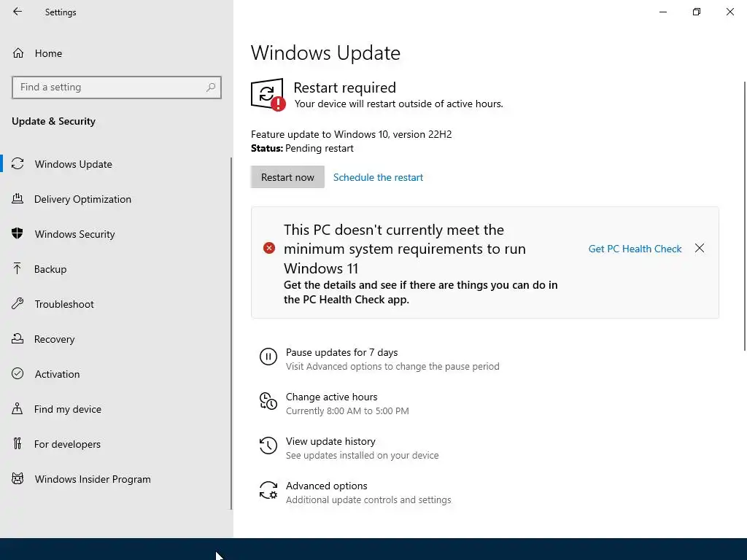This screenshot has width=747, height=560.
Task: Click the Restart required status icon
Action: pyautogui.click(x=268, y=94)
